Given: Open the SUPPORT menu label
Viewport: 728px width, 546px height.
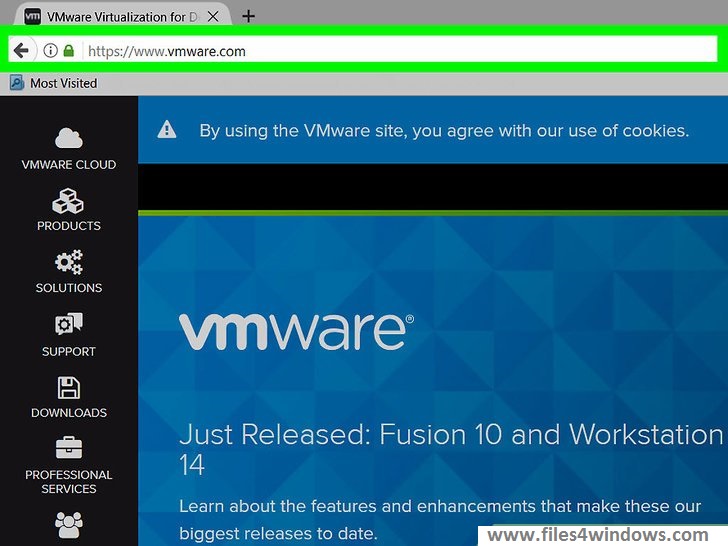Looking at the screenshot, I should pos(69,351).
